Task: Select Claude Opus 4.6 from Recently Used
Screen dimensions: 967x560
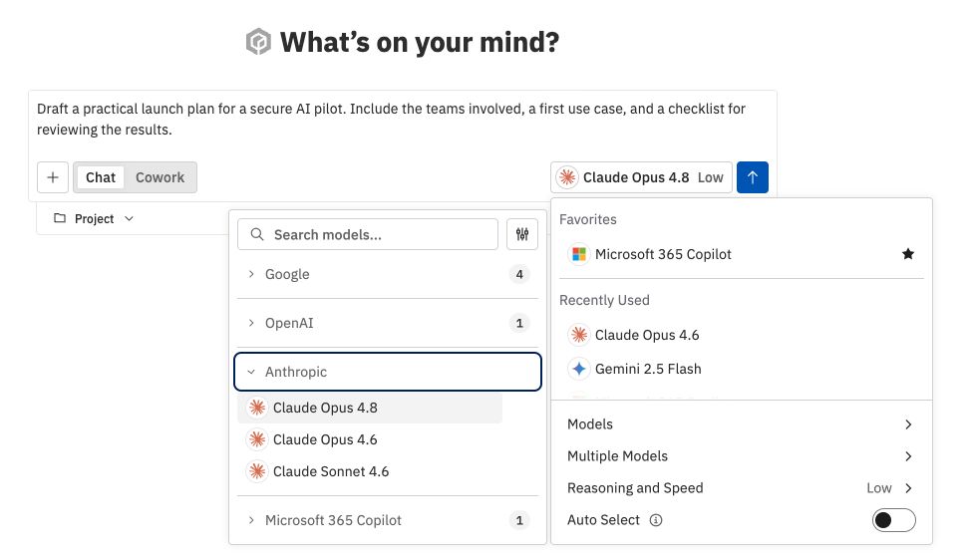Action: (742, 335)
